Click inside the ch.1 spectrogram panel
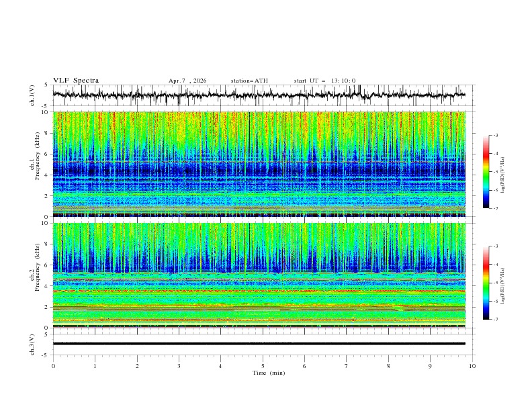 (x=259, y=164)
